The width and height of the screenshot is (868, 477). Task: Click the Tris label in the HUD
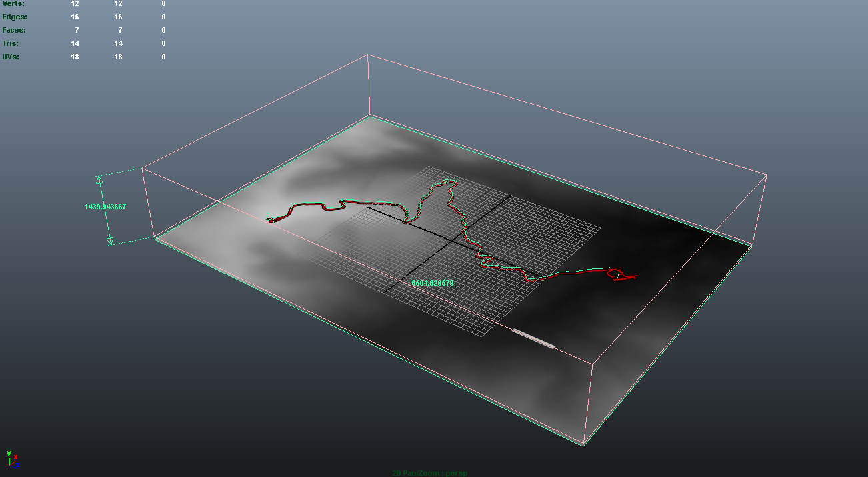11,43
